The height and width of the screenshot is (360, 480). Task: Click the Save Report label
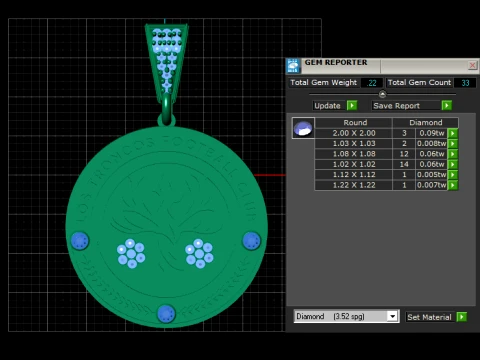coord(396,106)
